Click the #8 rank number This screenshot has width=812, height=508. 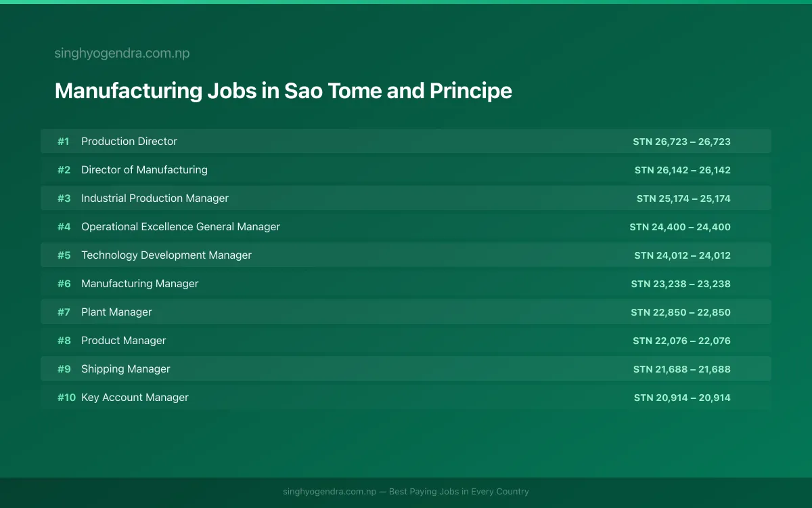[64, 341]
